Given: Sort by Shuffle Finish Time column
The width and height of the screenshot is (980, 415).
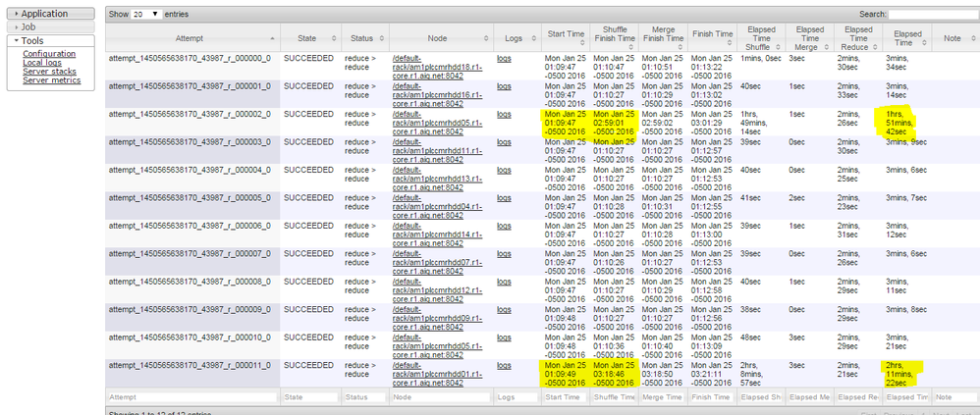Looking at the screenshot, I should 614,38.
